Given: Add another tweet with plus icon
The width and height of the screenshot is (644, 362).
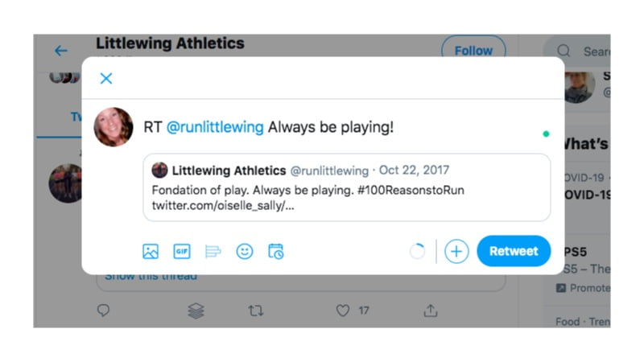Looking at the screenshot, I should [x=456, y=251].
